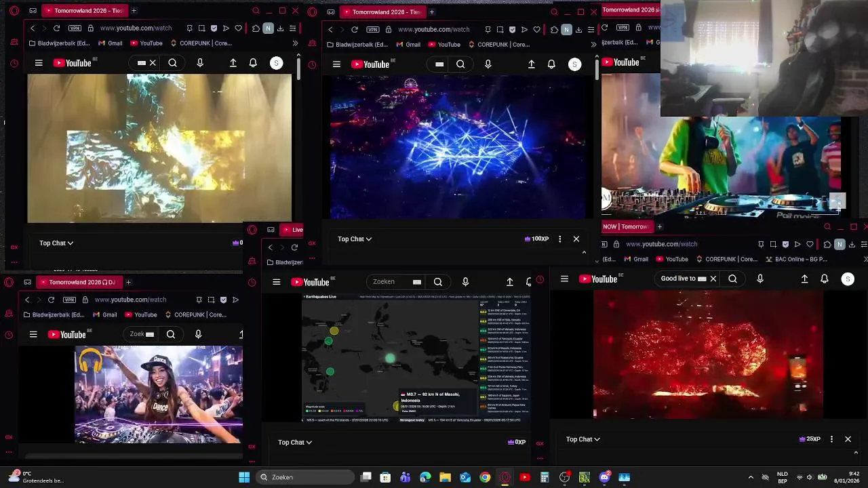Viewport: 868px width, 488px height.
Task: Open easy setup in golden light-show window
Action: [292, 28]
